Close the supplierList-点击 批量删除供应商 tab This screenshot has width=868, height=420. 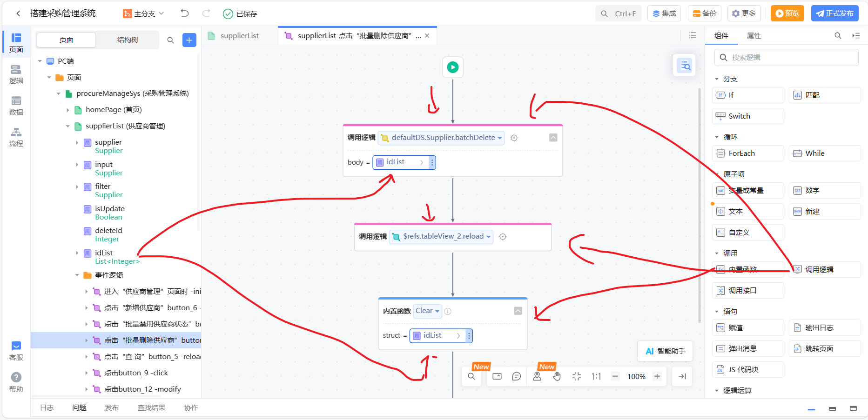[x=427, y=36]
